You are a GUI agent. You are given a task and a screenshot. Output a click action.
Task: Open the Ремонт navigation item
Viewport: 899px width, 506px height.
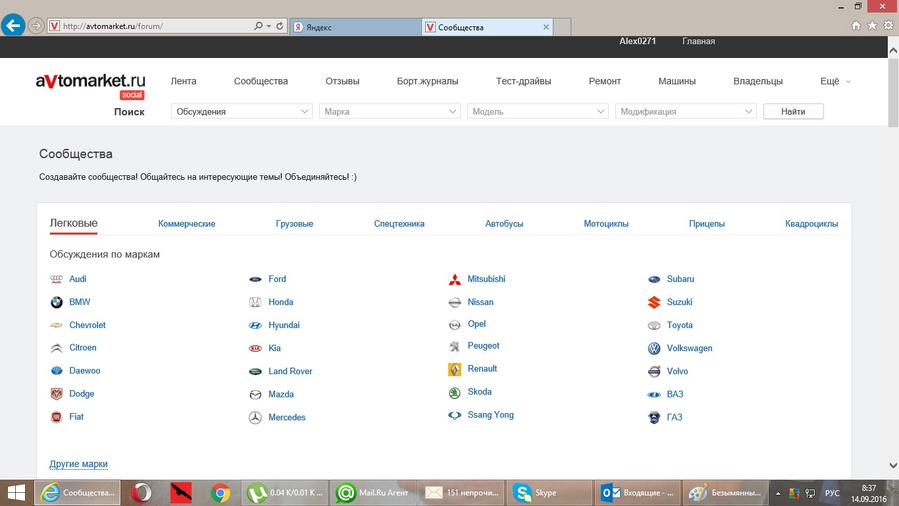click(x=605, y=81)
